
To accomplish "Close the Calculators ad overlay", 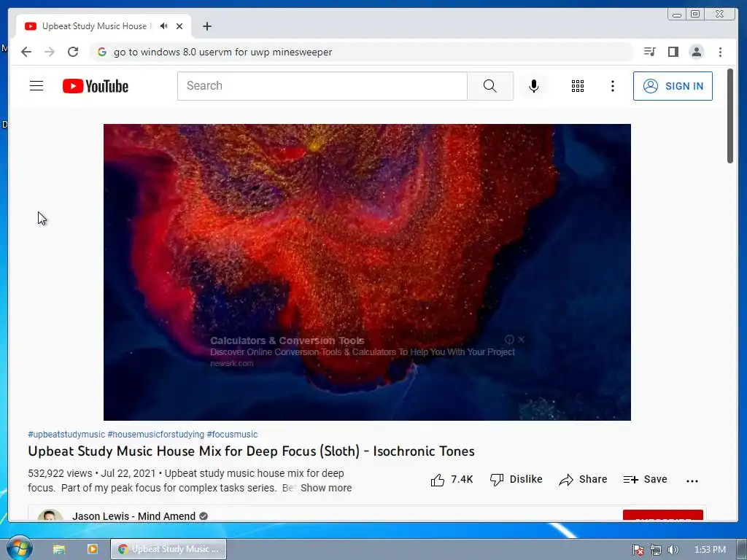I will coord(521,340).
